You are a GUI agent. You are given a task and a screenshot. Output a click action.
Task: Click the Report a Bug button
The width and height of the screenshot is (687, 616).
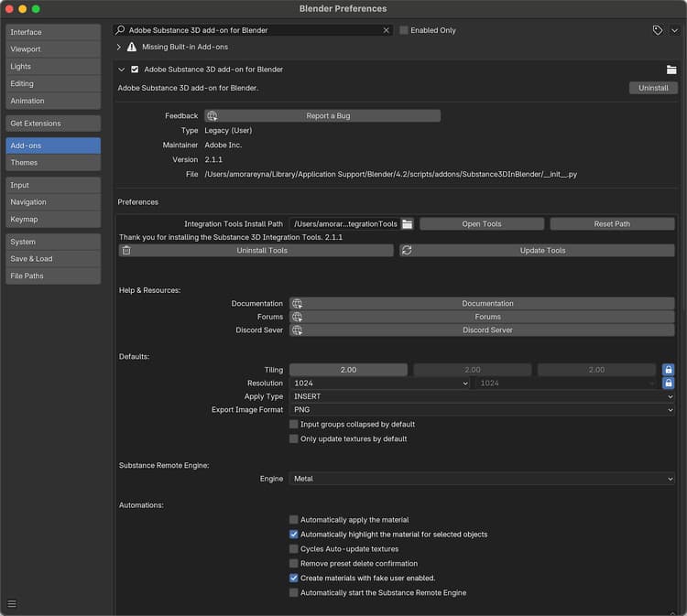point(322,115)
